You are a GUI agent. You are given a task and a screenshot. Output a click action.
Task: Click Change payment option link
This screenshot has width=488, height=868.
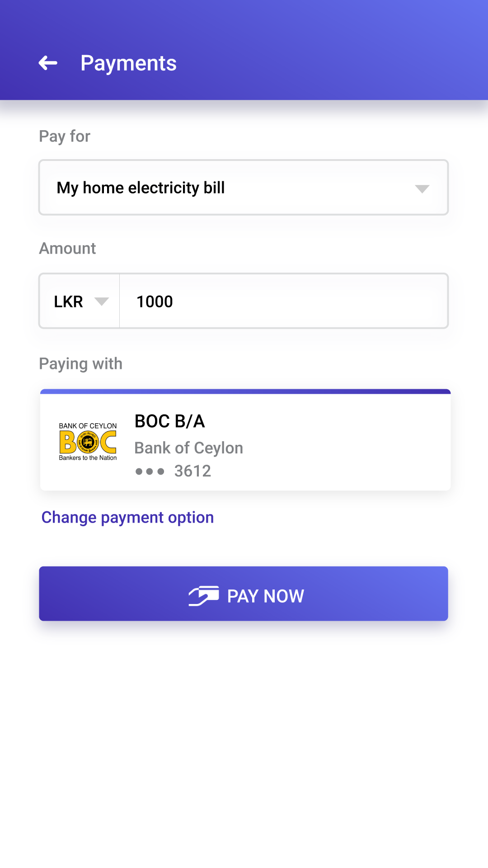(x=127, y=518)
